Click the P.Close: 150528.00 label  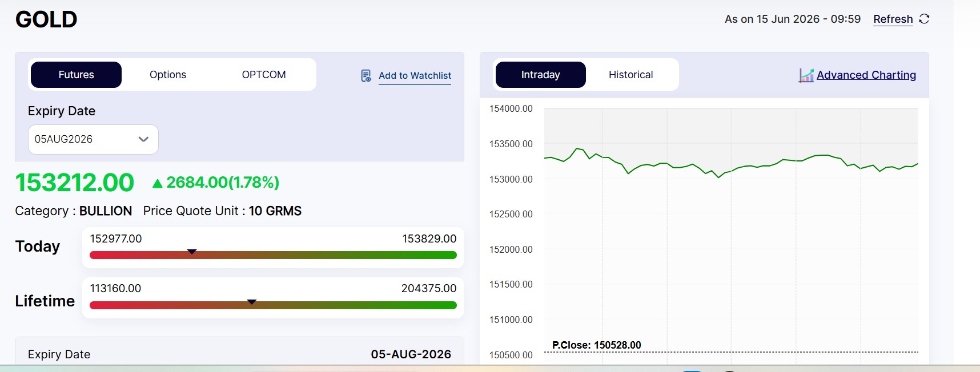[596, 345]
